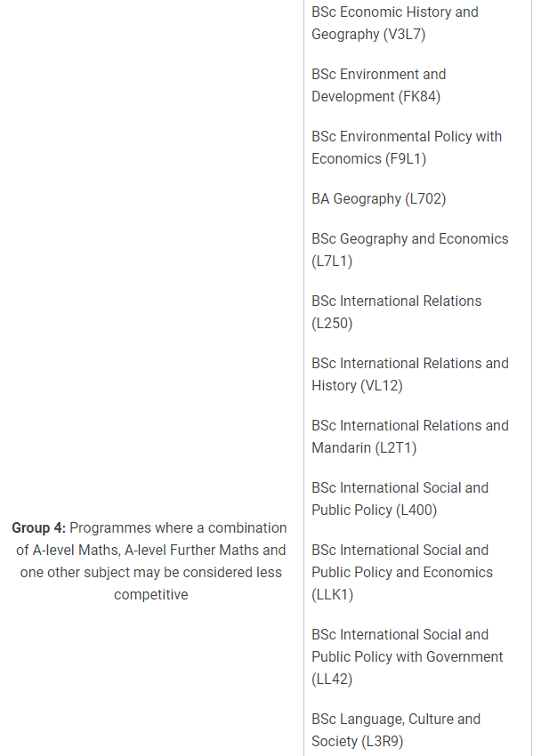This screenshot has height=756, width=533.
Task: Select BSc Environment and Development (FK84) entry
Action: click(379, 85)
